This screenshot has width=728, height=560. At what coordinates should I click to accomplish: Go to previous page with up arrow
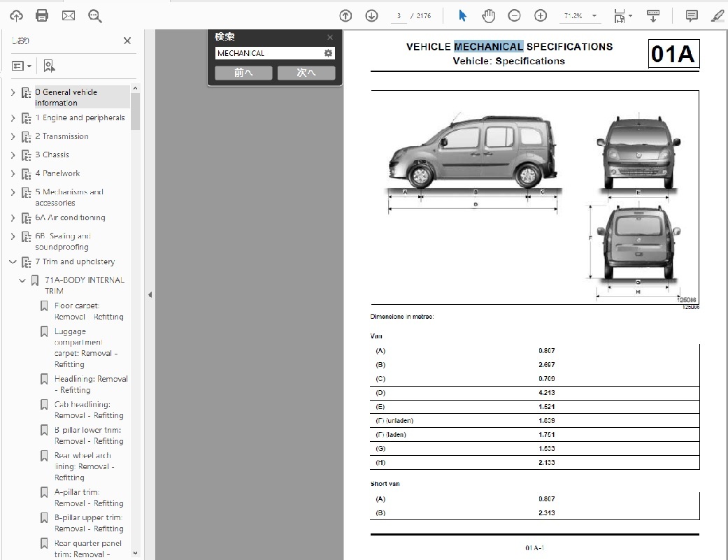345,15
